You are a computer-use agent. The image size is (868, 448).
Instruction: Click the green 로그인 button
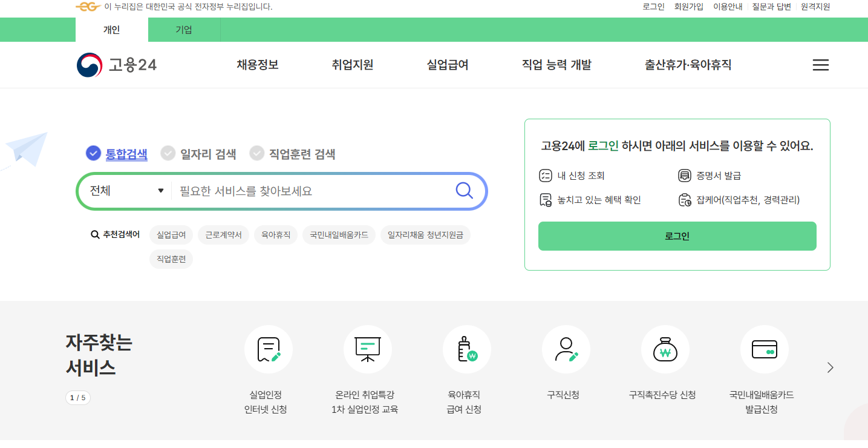tap(677, 236)
